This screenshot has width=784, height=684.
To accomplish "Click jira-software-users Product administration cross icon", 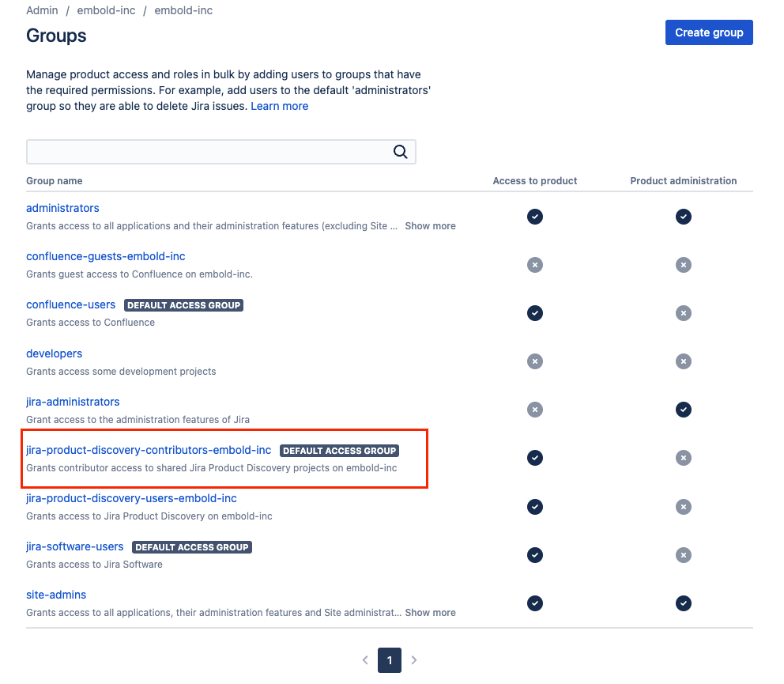I will 683,555.
